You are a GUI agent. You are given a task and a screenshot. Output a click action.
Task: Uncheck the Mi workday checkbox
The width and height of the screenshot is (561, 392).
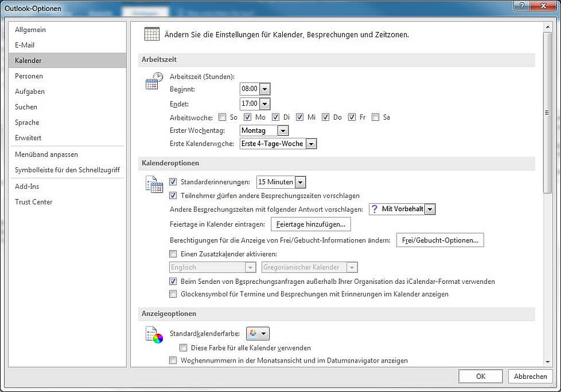[300, 117]
